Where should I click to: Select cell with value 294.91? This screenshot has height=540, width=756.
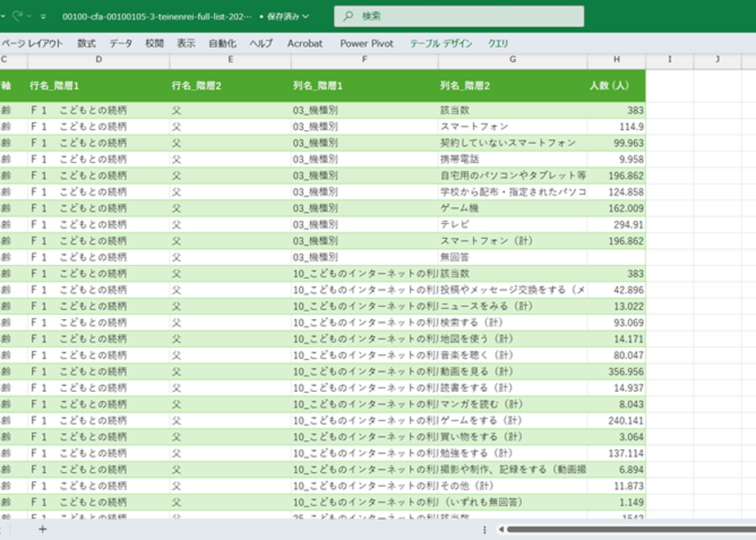616,225
